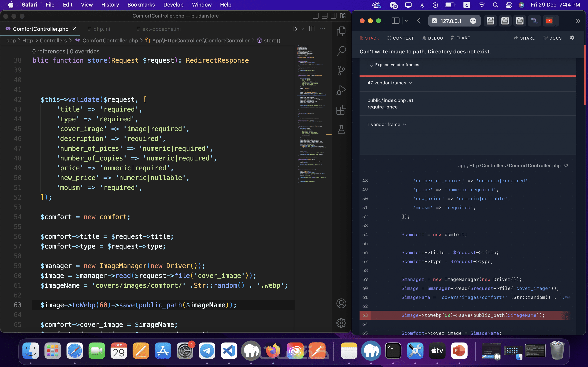588x367 pixels.
Task: Expand the 1 vendor frame group
Action: [386, 124]
